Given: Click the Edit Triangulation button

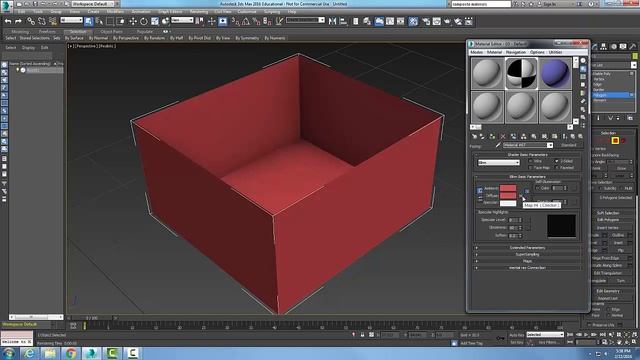Looking at the screenshot, I should click(608, 273).
